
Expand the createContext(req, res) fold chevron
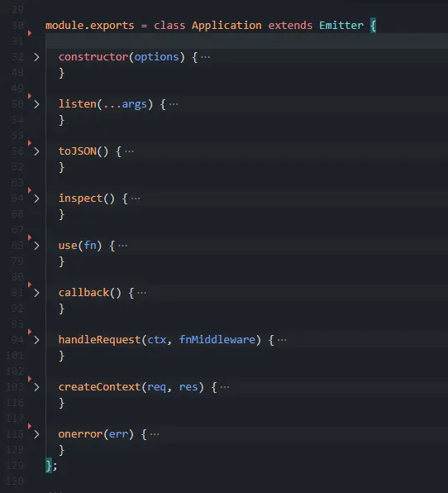(36, 387)
